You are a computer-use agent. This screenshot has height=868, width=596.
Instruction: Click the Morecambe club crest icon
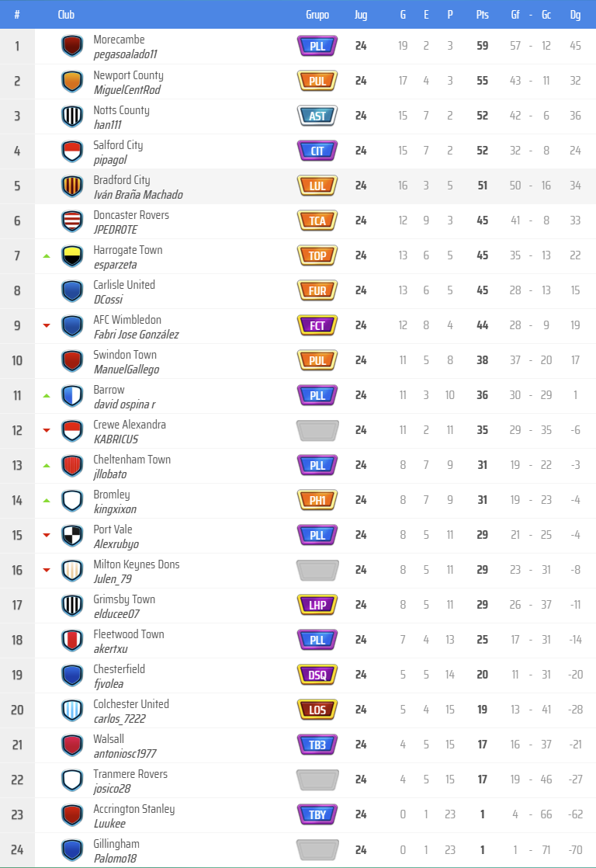[72, 46]
